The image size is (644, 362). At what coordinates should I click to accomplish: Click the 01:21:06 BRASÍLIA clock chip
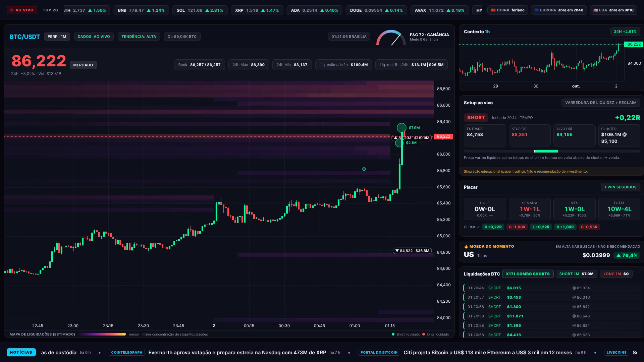tap(349, 37)
